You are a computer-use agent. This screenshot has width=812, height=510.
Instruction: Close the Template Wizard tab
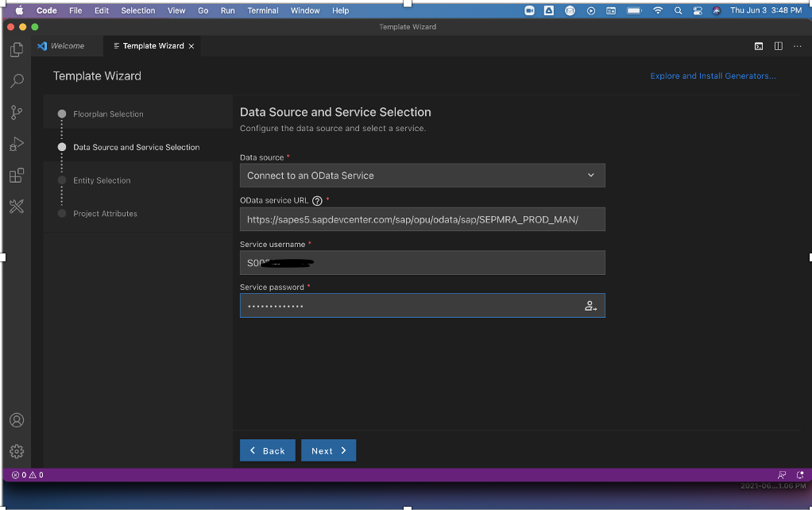191,46
